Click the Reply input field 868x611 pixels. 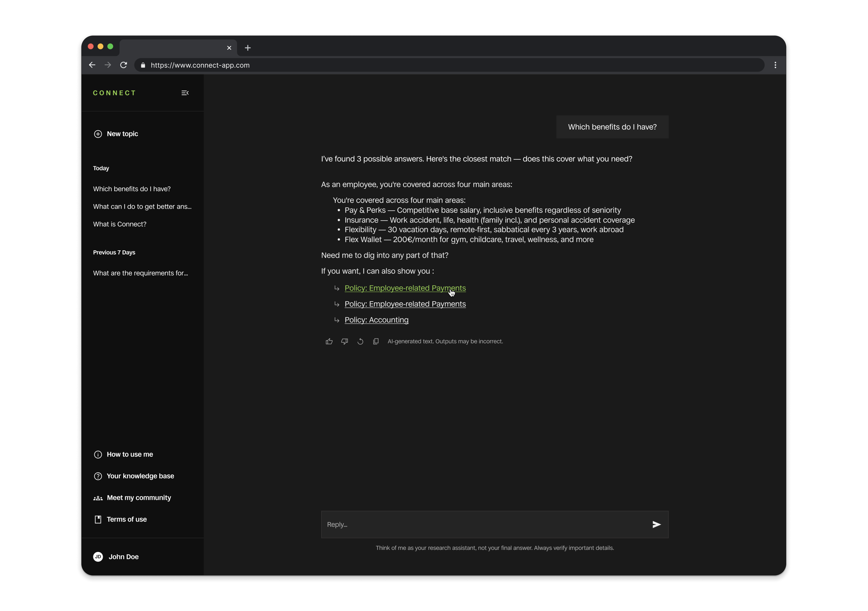coord(495,524)
